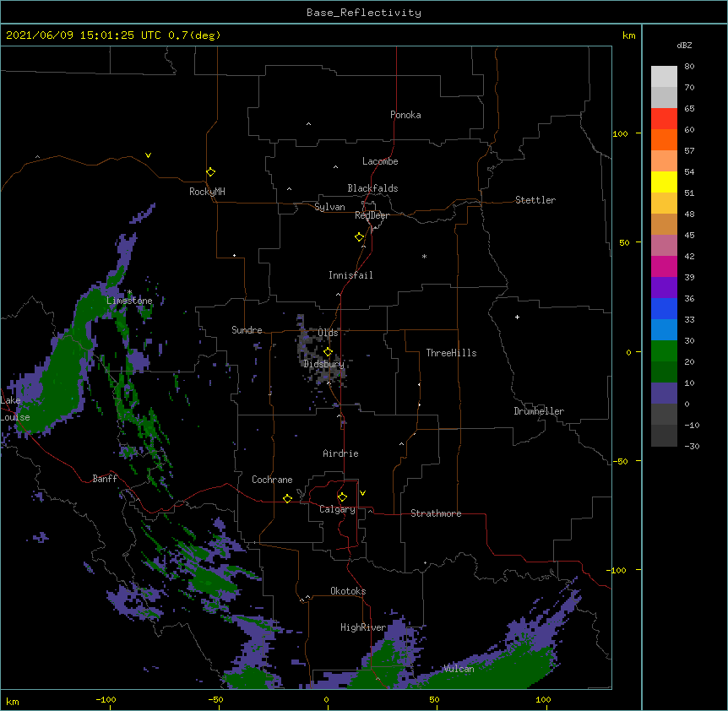Click the Base_Reflectivity title text

point(364,13)
